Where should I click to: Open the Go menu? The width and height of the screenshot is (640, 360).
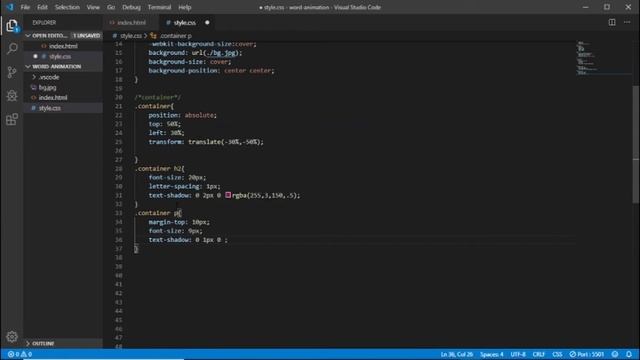(111, 7)
